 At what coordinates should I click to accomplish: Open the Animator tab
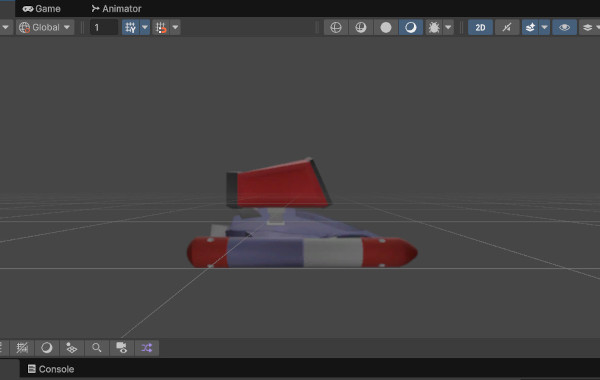[116, 8]
